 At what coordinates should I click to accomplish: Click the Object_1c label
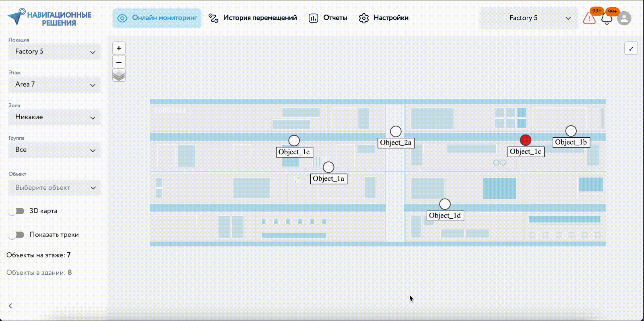[x=526, y=151]
